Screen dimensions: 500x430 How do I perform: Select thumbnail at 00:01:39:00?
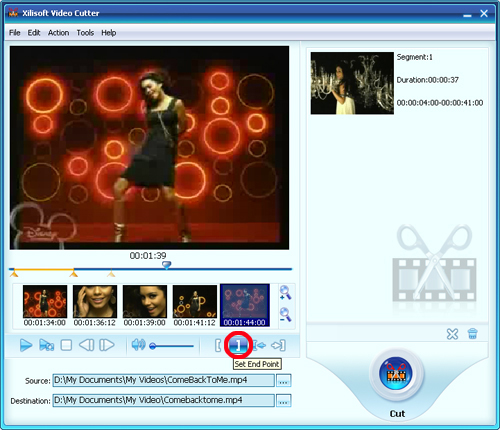pyautogui.click(x=145, y=305)
